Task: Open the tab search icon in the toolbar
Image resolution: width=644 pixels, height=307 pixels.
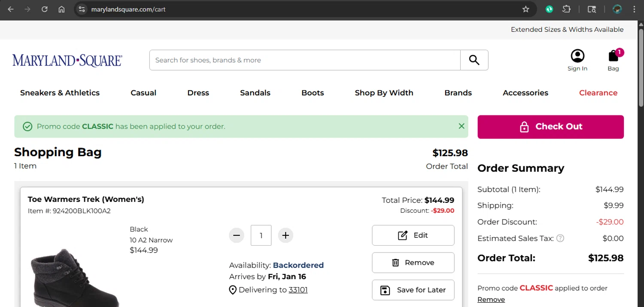Action: pyautogui.click(x=592, y=9)
